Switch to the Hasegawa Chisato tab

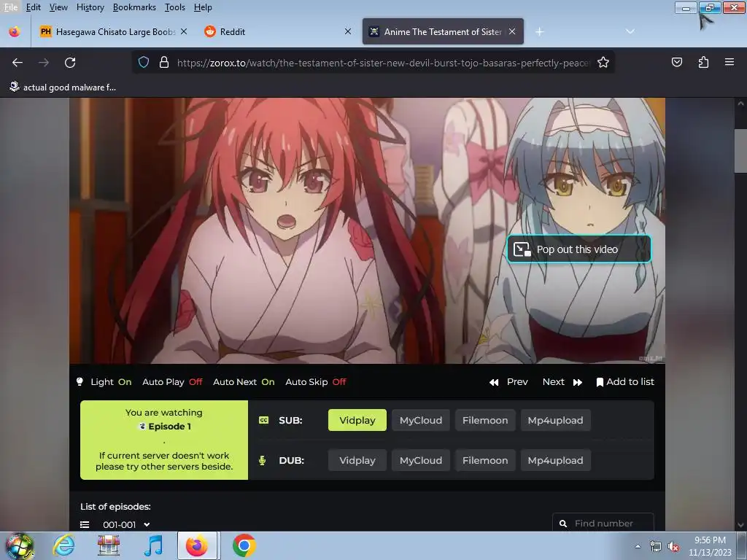tap(112, 31)
